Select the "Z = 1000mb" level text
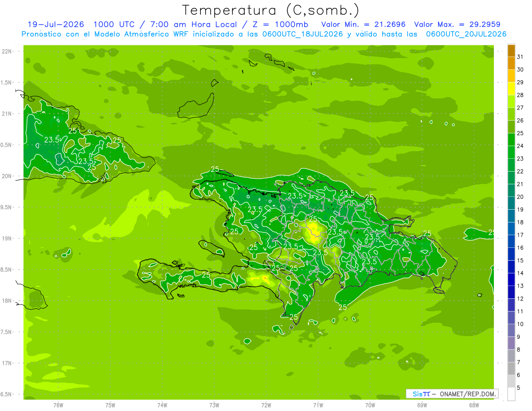Image resolution: width=532 pixels, height=411 pixels. pos(282,24)
